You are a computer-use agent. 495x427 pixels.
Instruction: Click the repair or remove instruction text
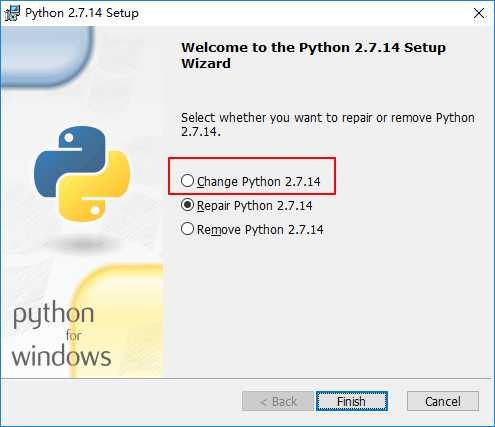(x=328, y=124)
